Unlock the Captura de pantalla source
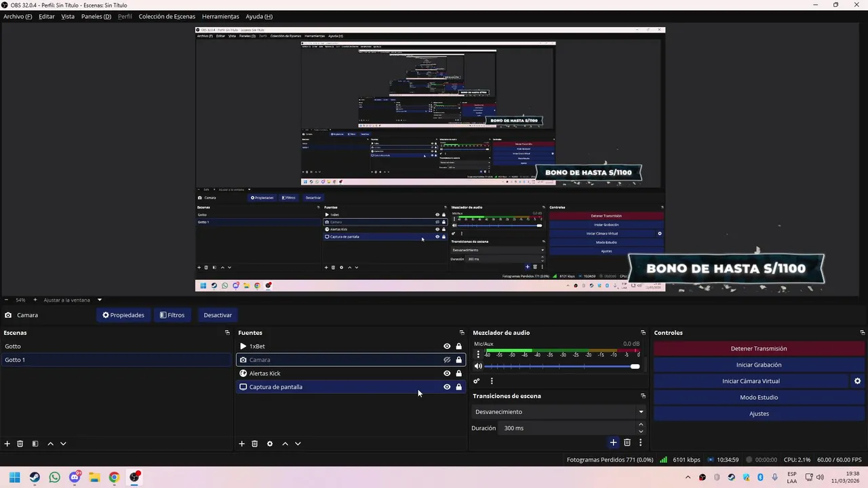Screen dimensions: 868x488 point(459,387)
